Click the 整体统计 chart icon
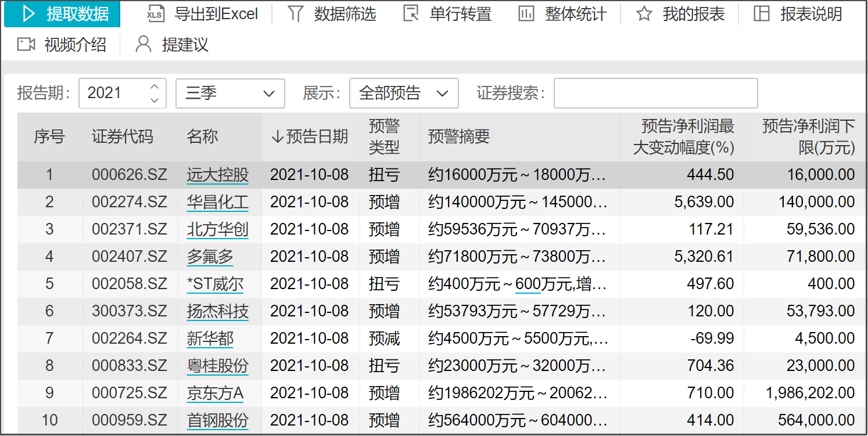 pyautogui.click(x=526, y=15)
